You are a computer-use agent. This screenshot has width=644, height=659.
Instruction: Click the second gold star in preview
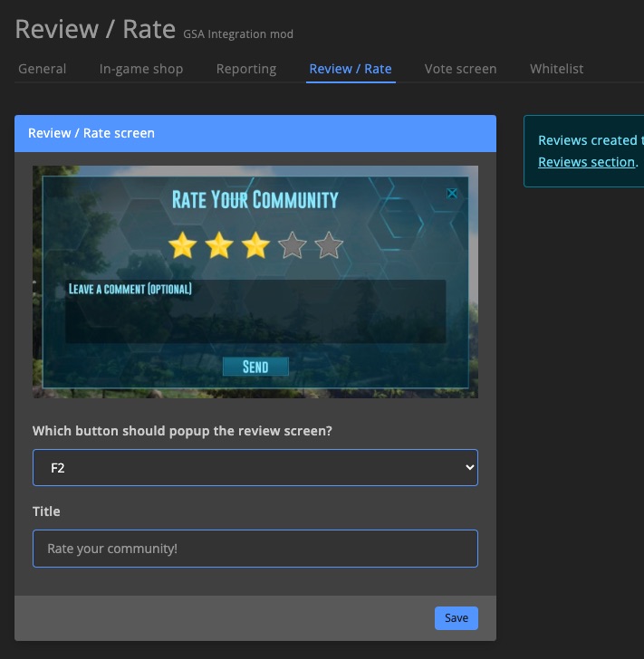pos(219,245)
